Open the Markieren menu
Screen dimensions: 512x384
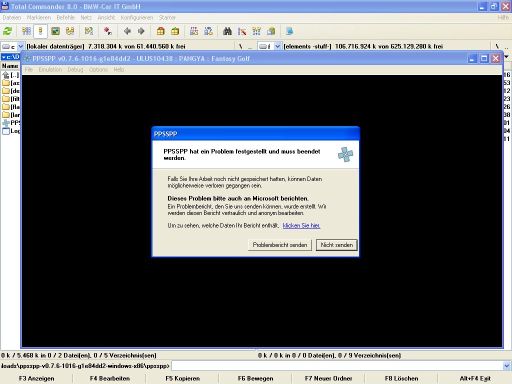click(39, 17)
